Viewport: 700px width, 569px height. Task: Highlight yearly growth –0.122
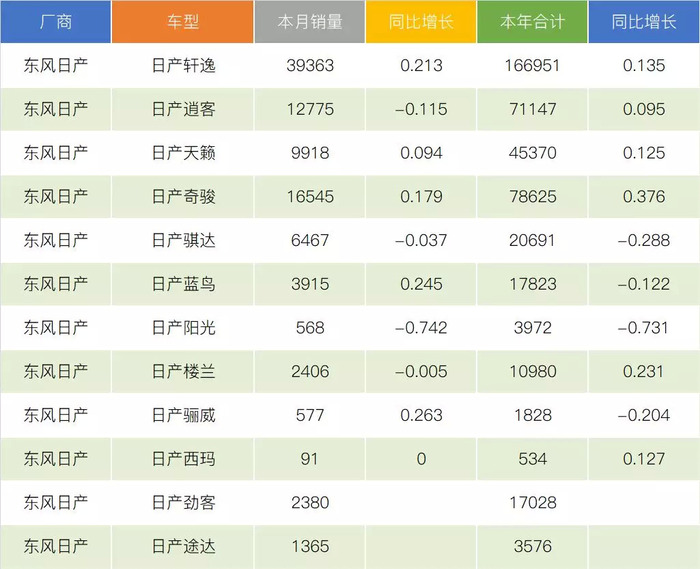(x=644, y=284)
